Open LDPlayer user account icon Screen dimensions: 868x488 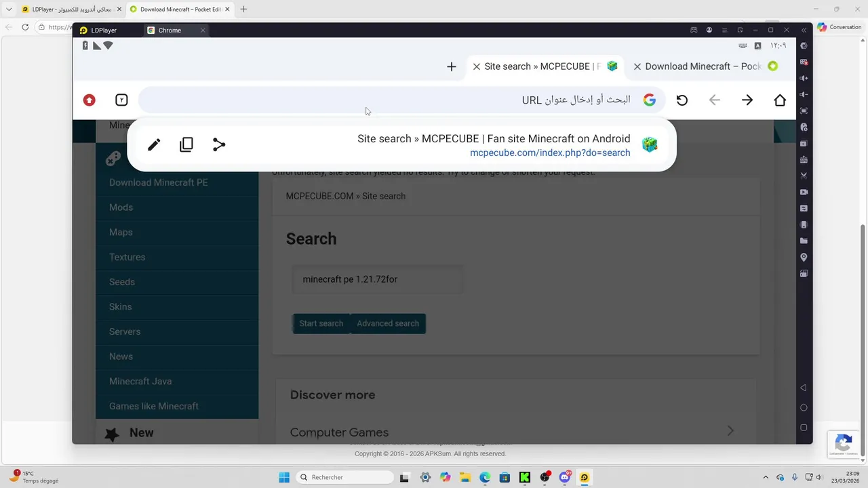(709, 30)
